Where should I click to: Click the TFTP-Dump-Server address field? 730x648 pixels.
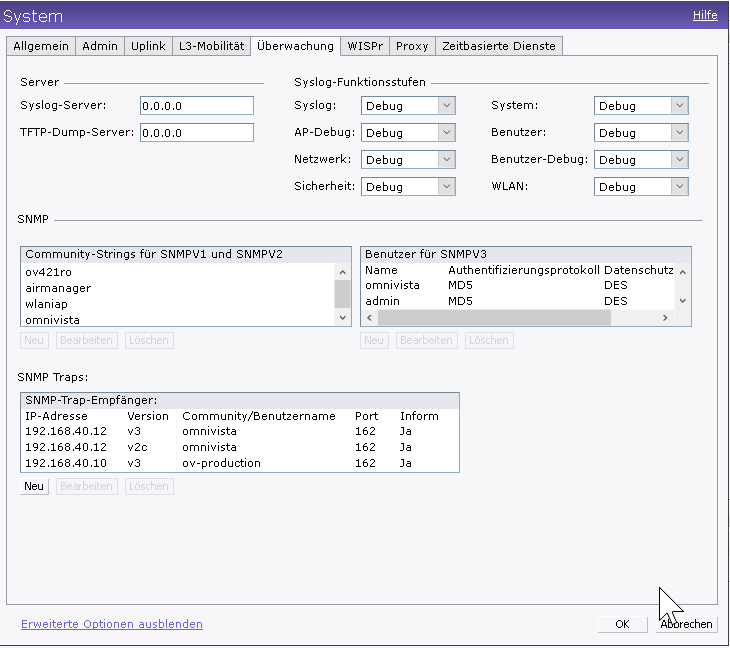point(196,133)
